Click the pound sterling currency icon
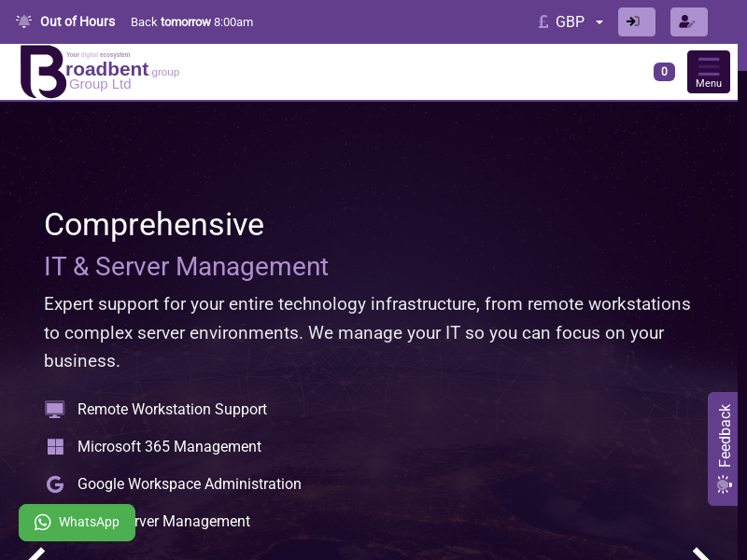The width and height of the screenshot is (747, 560). click(543, 21)
